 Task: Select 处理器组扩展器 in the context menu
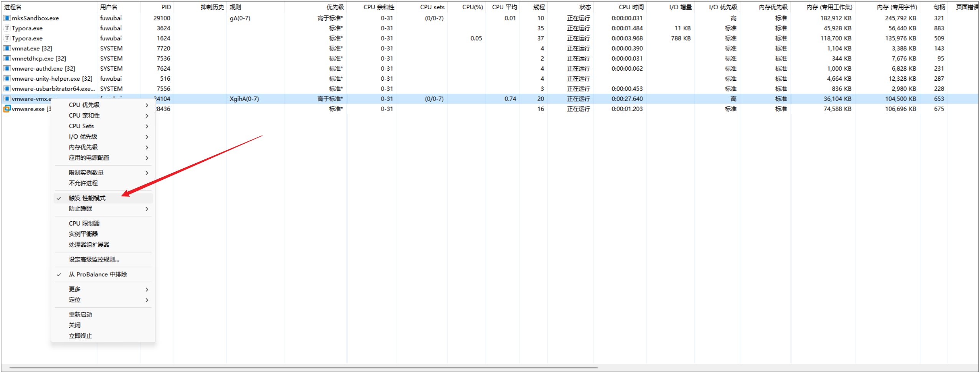[104, 245]
